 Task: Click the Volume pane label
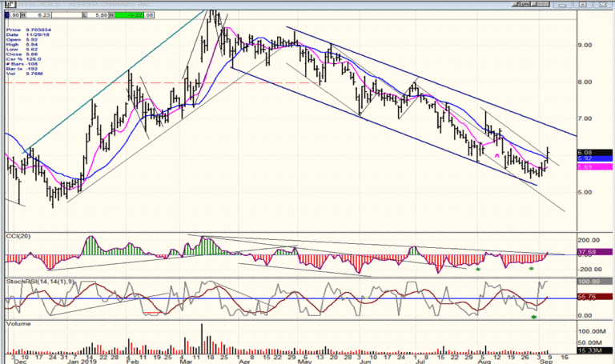[18, 324]
